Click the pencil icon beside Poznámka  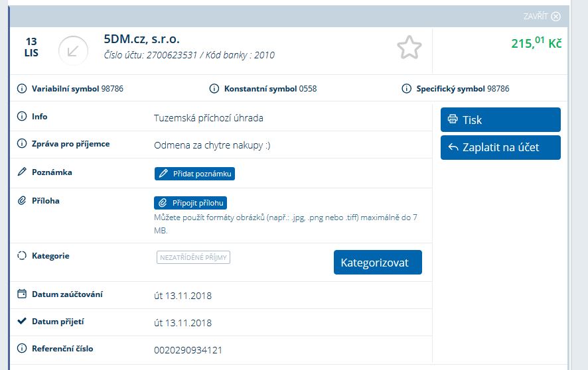click(x=22, y=172)
